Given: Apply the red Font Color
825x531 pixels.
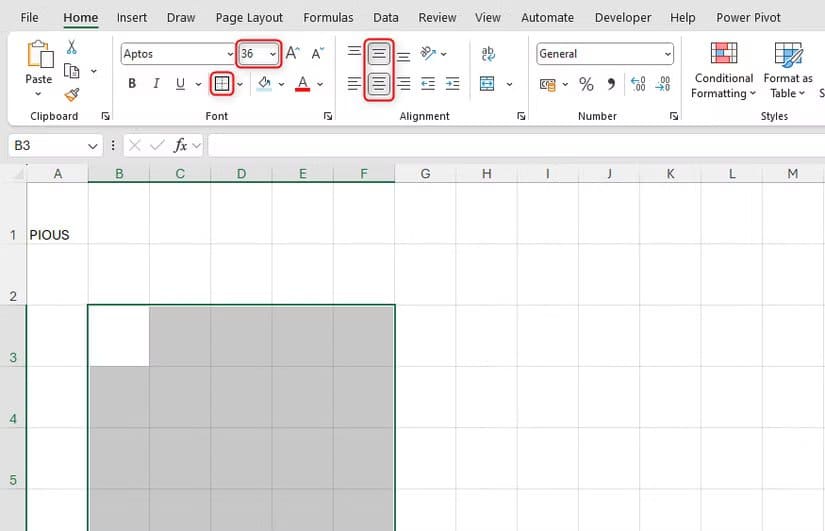Looking at the screenshot, I should click(303, 84).
